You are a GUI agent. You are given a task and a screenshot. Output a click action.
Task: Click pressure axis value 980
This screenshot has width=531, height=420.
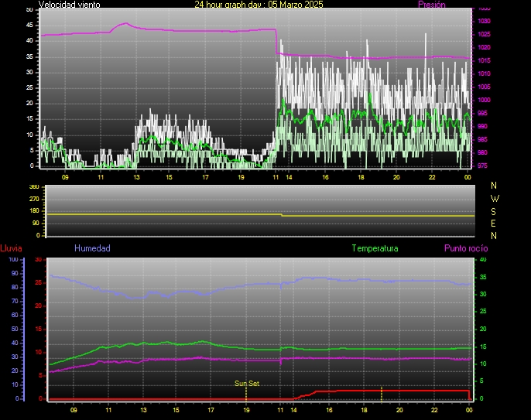click(482, 152)
